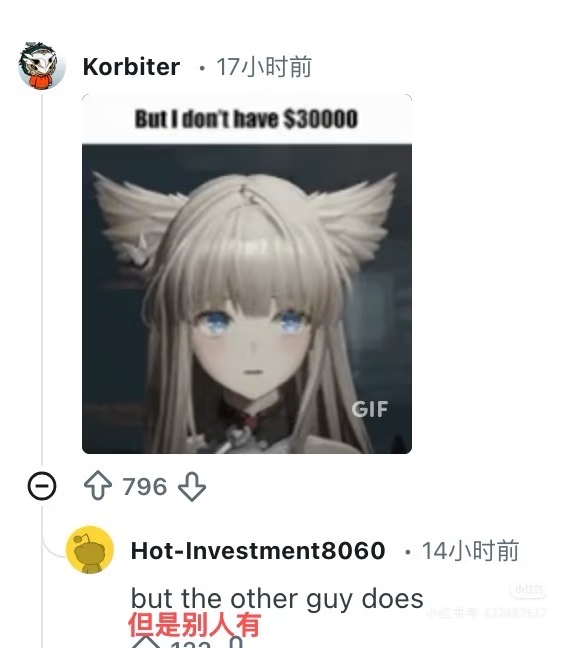The height and width of the screenshot is (648, 582).
Task: Tap the GIF badge on the image
Action: 370,409
